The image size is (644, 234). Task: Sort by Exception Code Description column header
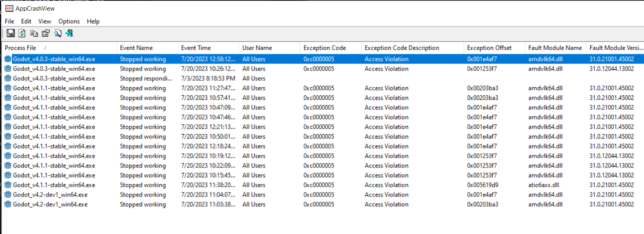pyautogui.click(x=413, y=48)
